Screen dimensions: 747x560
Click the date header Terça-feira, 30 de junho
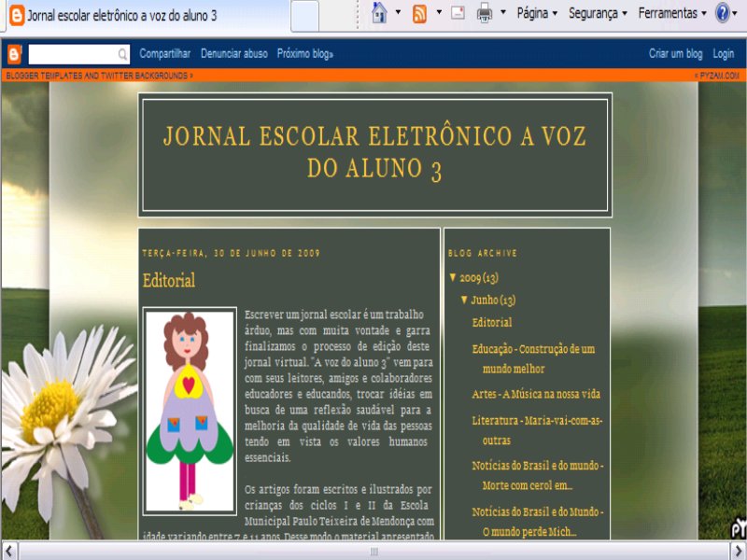tap(231, 253)
